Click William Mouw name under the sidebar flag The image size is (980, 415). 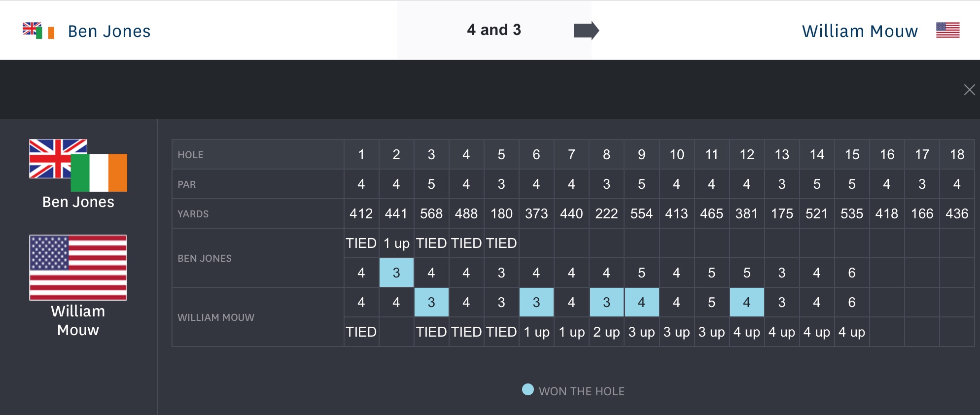pos(78,320)
